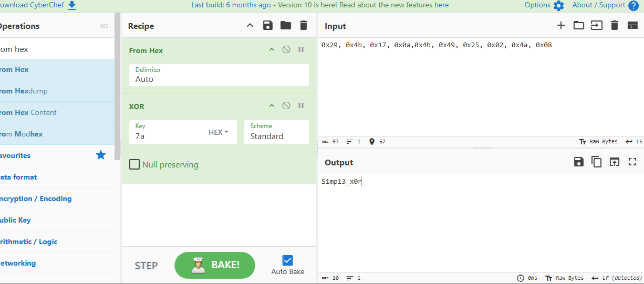Collapse the XOR operation

[272, 106]
